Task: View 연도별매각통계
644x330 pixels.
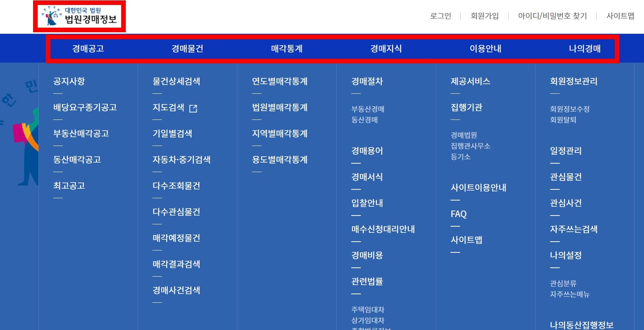Action: click(280, 81)
